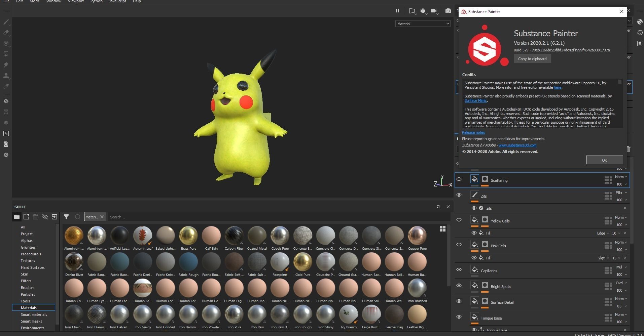Open Yellow Cells Fill Ldge blend dropdown
Viewport: 644px width, 336px height.
point(603,233)
